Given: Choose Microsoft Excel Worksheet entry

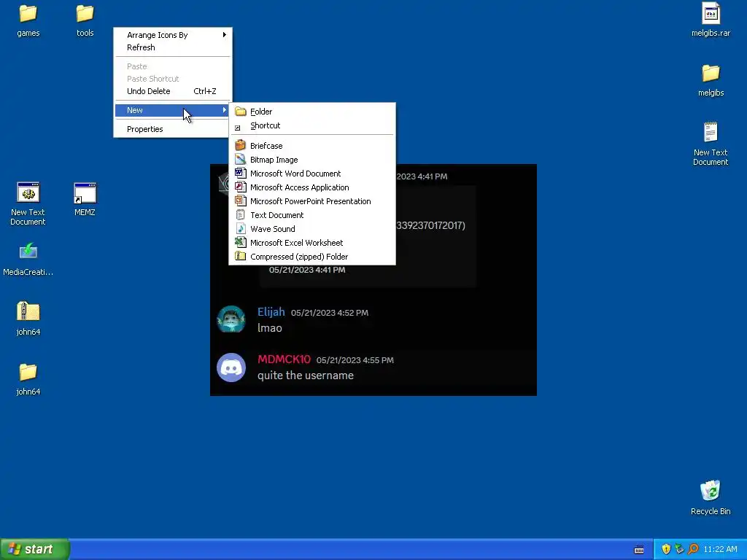Looking at the screenshot, I should pyautogui.click(x=312, y=242).
